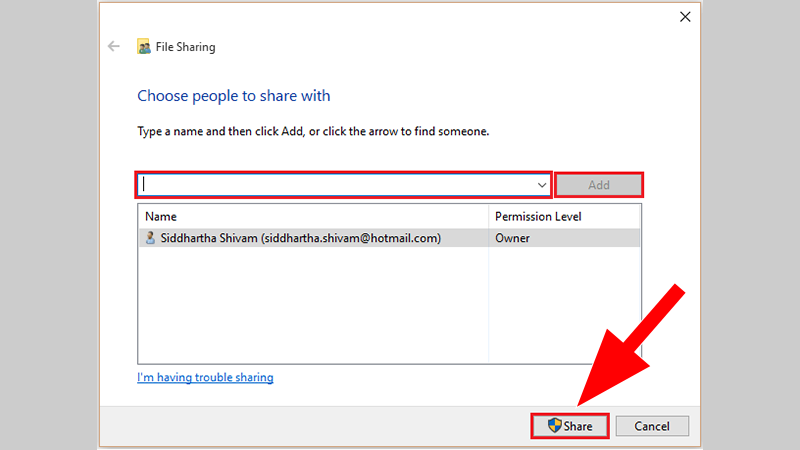This screenshot has width=800, height=450.
Task: Click the File Sharing title text
Action: pyautogui.click(x=185, y=47)
